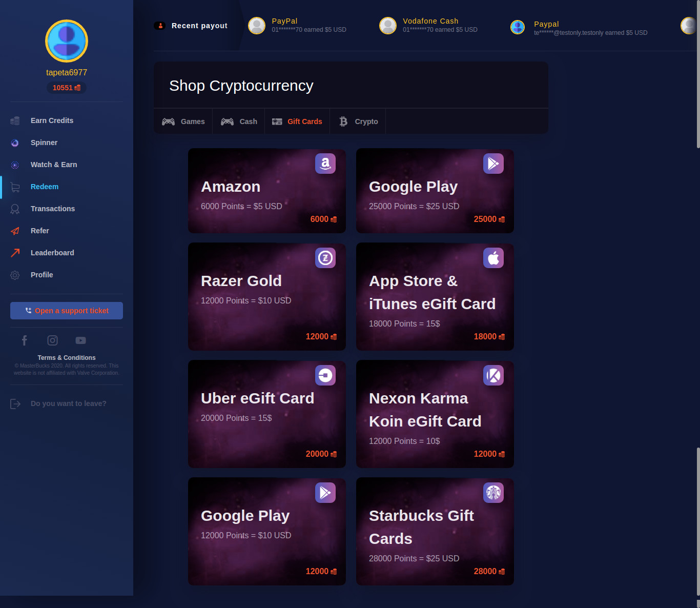Open a support ticket button
Image resolution: width=700 pixels, height=608 pixels.
(67, 311)
